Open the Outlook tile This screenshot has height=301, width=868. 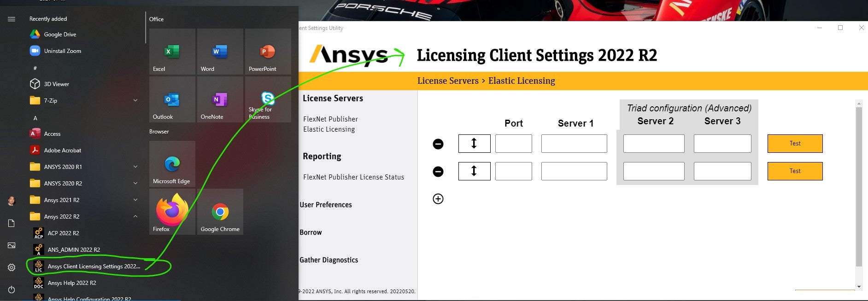coord(172,99)
